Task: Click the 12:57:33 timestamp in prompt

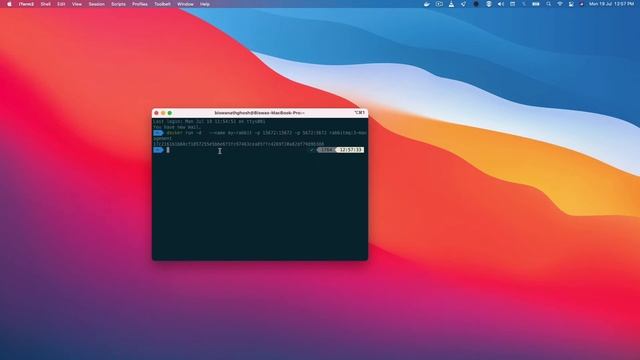Action: 350,150
